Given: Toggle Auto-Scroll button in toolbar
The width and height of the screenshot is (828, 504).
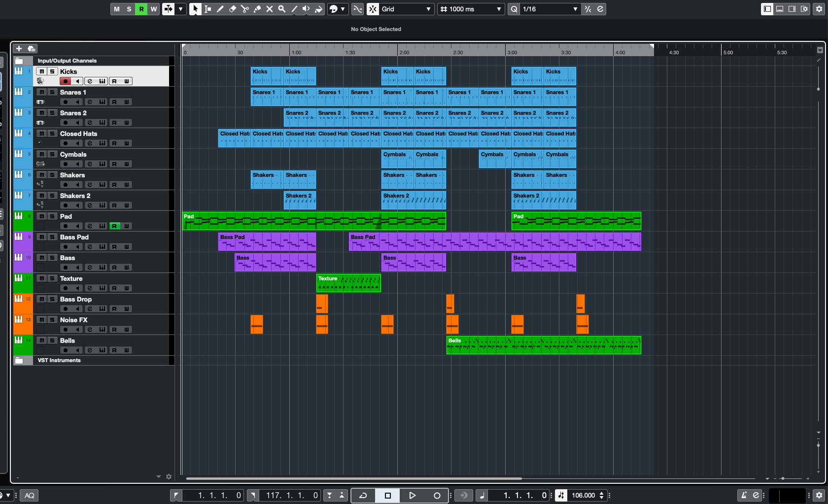Looking at the screenshot, I should (x=169, y=9).
